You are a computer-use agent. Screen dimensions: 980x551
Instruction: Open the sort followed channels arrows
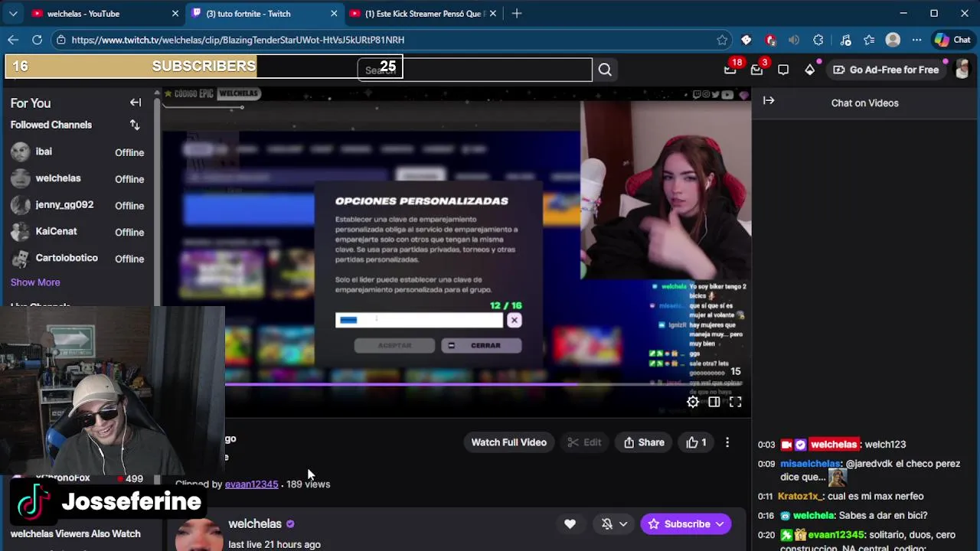135,125
